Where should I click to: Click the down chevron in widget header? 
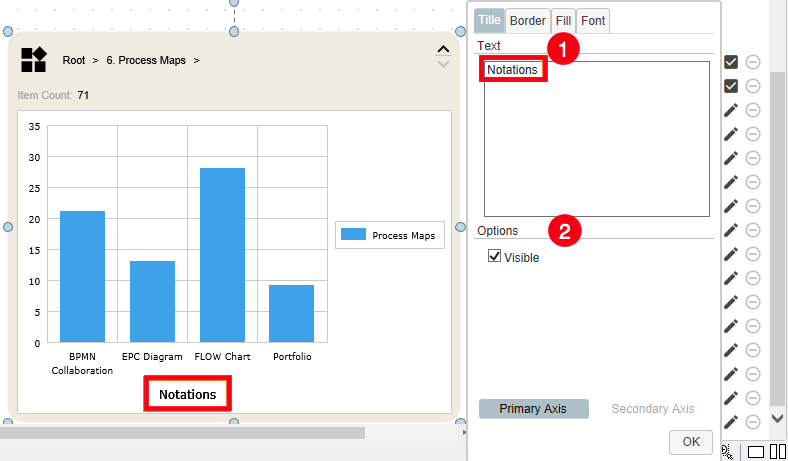[444, 65]
